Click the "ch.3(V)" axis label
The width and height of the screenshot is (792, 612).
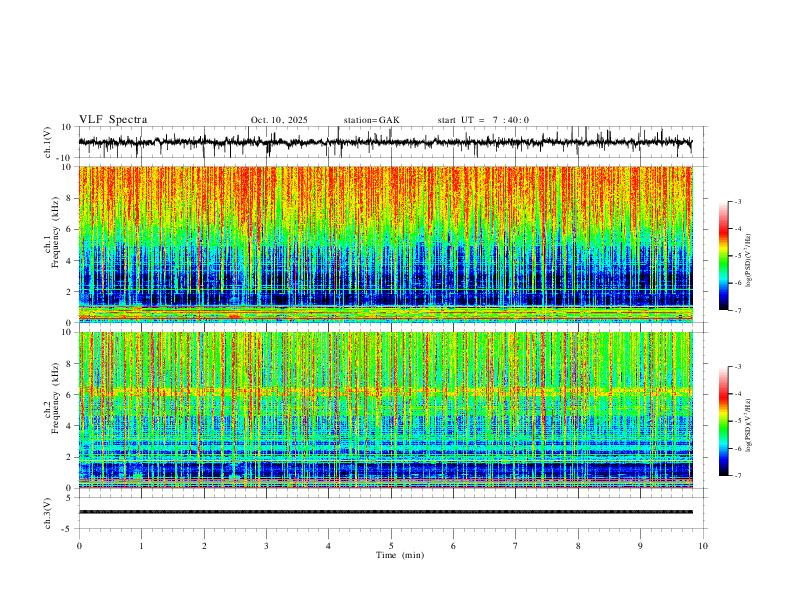coord(48,513)
